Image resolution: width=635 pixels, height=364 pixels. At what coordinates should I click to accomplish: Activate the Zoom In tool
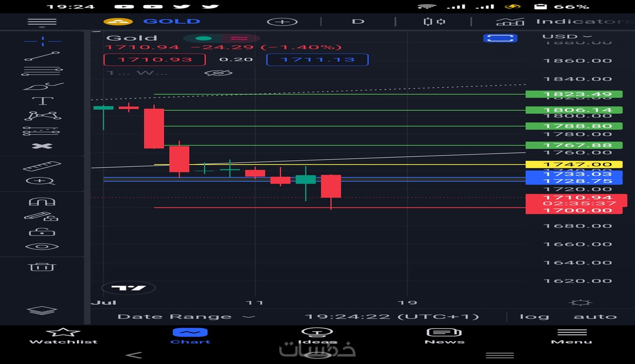pyautogui.click(x=43, y=180)
